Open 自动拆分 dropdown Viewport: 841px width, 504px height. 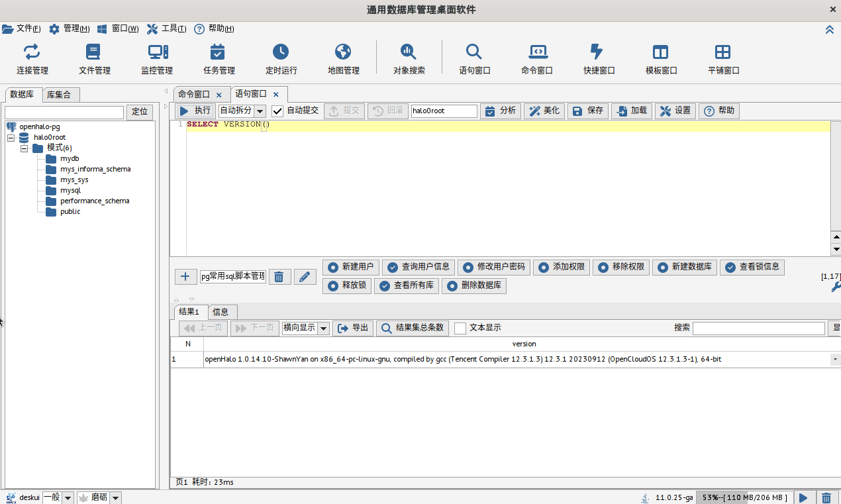tap(260, 111)
